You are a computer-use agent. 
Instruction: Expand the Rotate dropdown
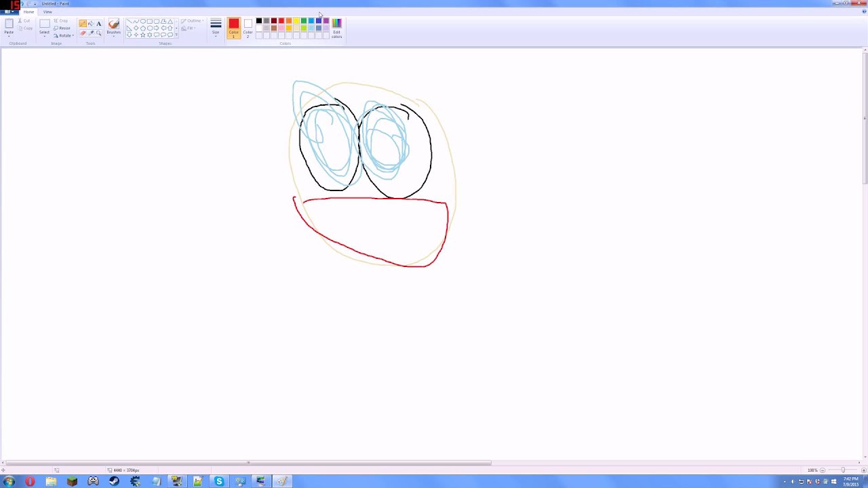point(64,35)
